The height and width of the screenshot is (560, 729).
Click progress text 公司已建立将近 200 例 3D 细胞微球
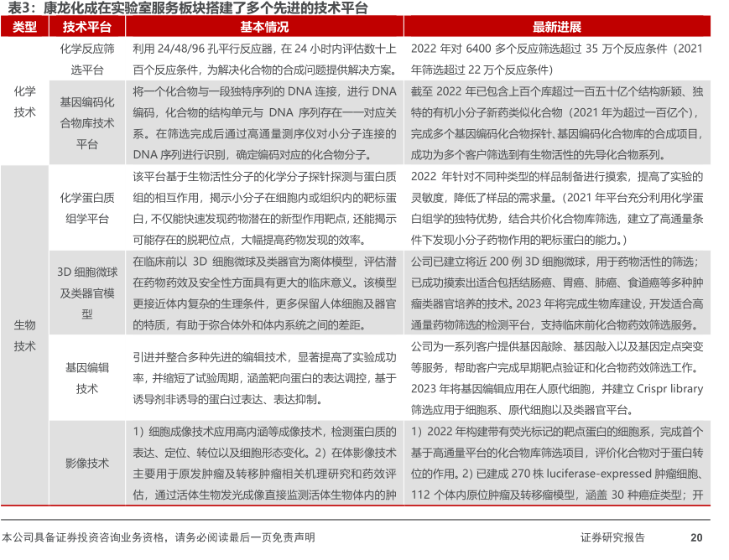(x=557, y=293)
